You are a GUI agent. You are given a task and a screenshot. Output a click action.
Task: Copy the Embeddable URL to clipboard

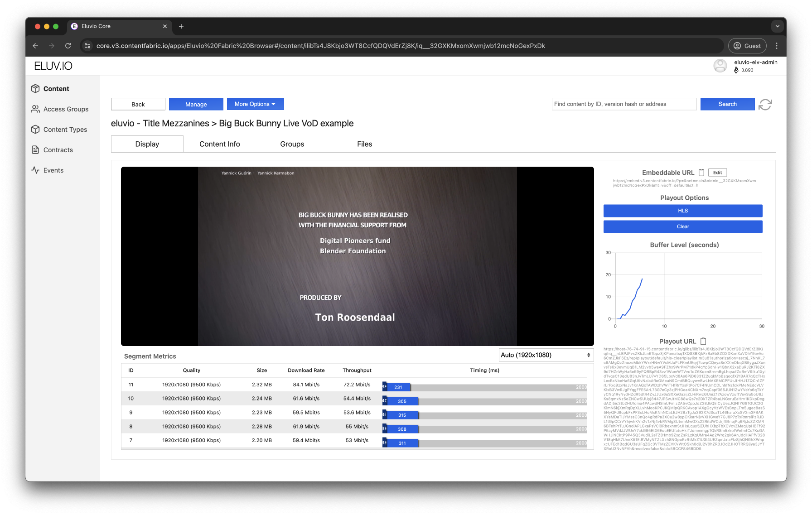(x=701, y=173)
